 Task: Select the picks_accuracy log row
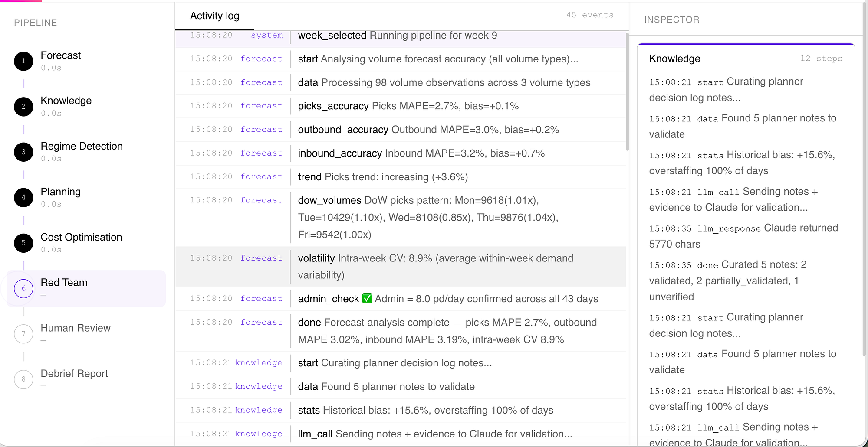[x=401, y=106]
